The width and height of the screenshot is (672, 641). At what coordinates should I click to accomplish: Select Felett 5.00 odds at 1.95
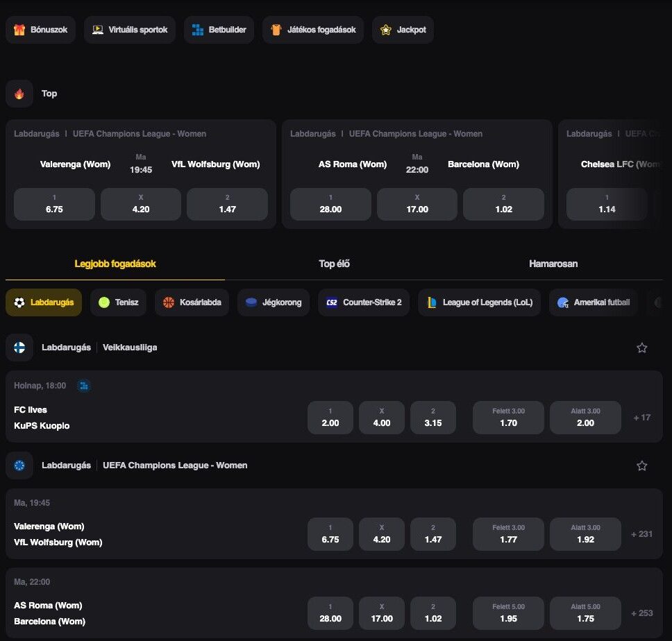tap(508, 613)
